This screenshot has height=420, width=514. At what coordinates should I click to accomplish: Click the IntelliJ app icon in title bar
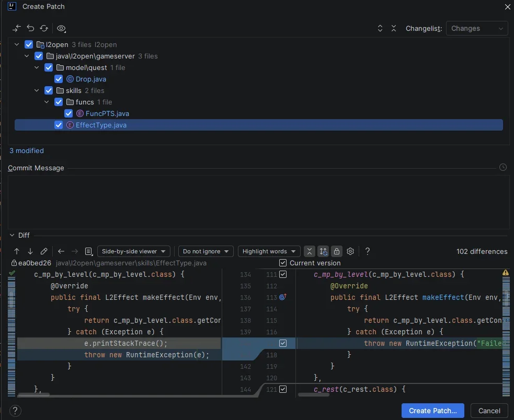[12, 6]
